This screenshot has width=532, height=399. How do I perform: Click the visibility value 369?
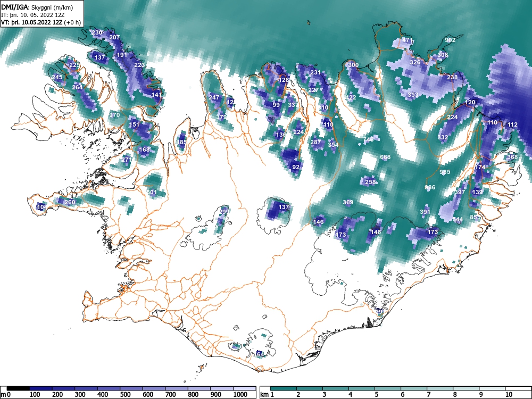(x=348, y=202)
